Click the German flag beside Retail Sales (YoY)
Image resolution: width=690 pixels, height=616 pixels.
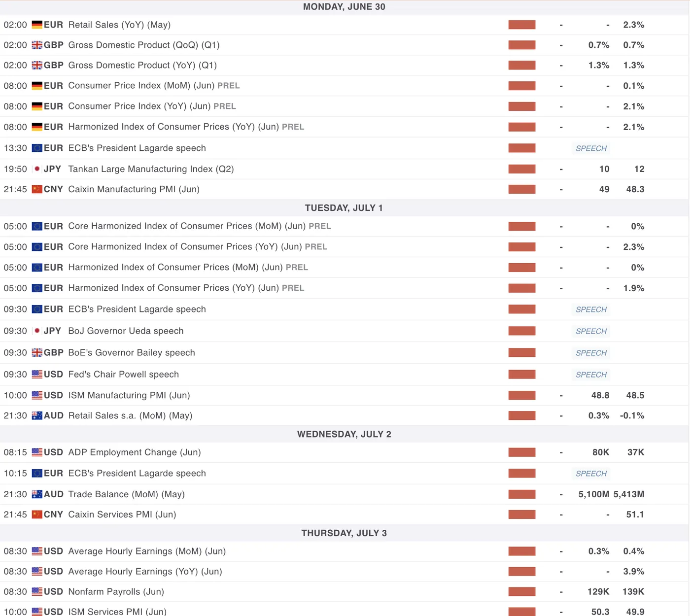pos(37,25)
